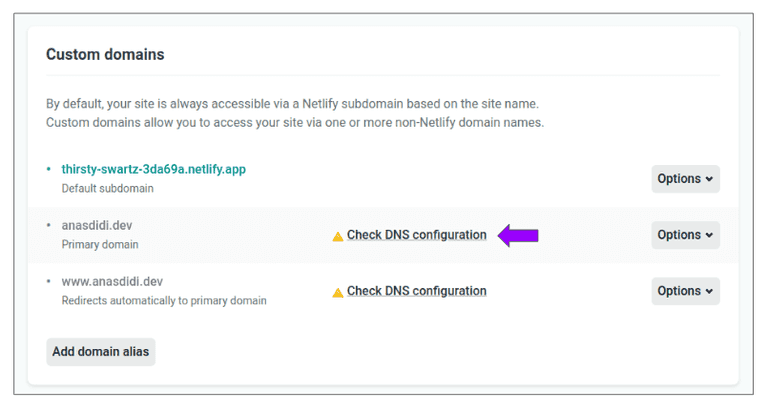Click the Custom domains section heading
768x409 pixels.
(105, 55)
